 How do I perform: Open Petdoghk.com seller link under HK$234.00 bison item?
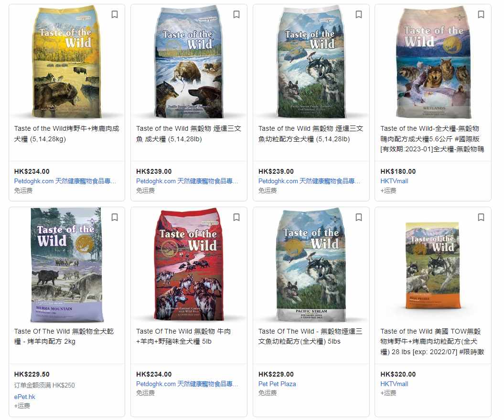tap(65, 181)
